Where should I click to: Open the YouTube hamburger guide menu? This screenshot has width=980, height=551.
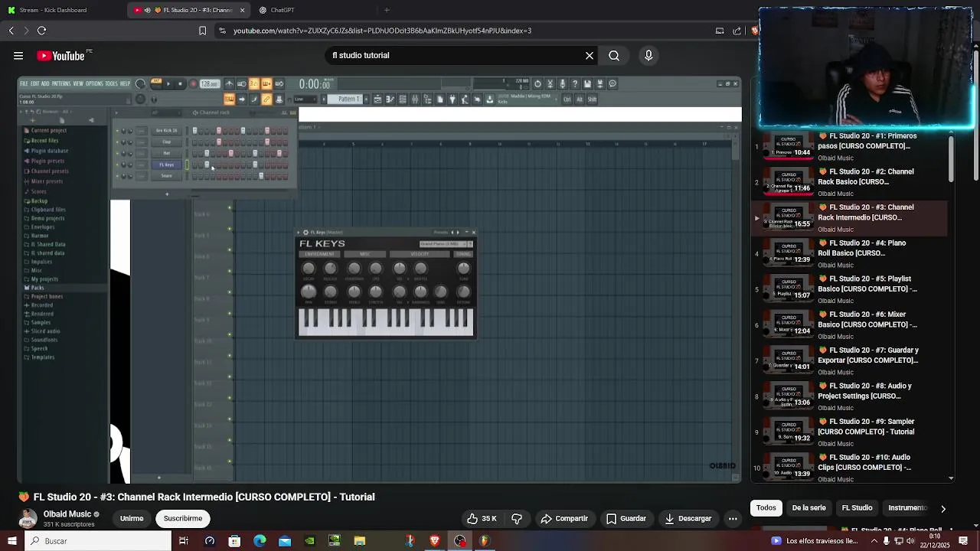[18, 55]
